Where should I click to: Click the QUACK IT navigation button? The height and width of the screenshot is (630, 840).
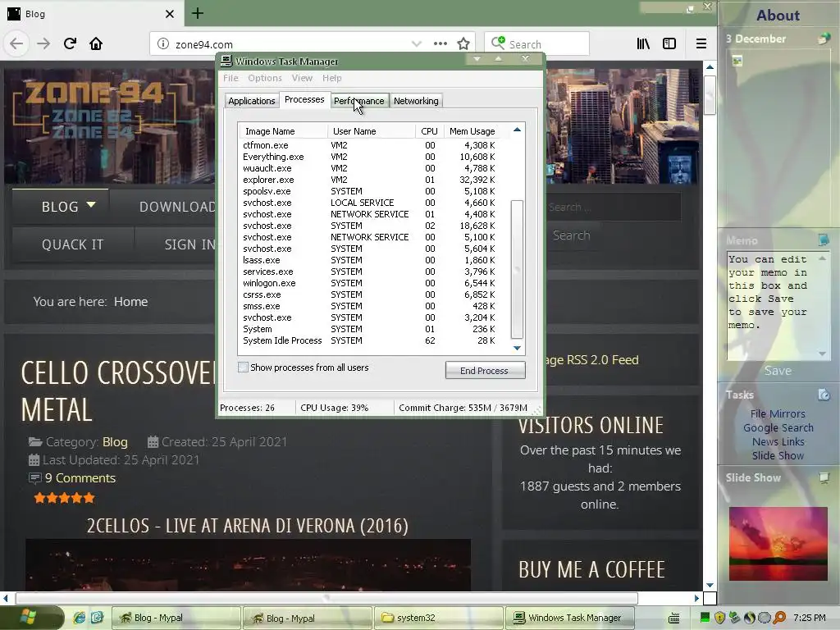[x=73, y=244]
